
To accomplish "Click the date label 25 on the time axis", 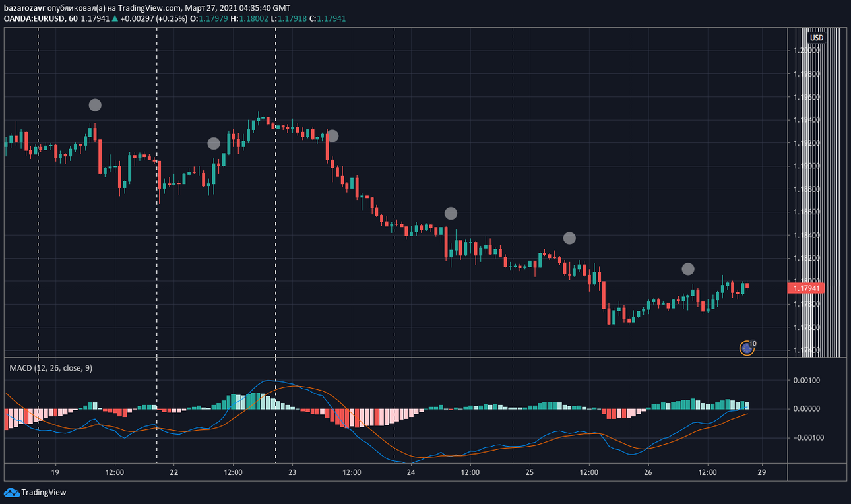I will point(530,472).
